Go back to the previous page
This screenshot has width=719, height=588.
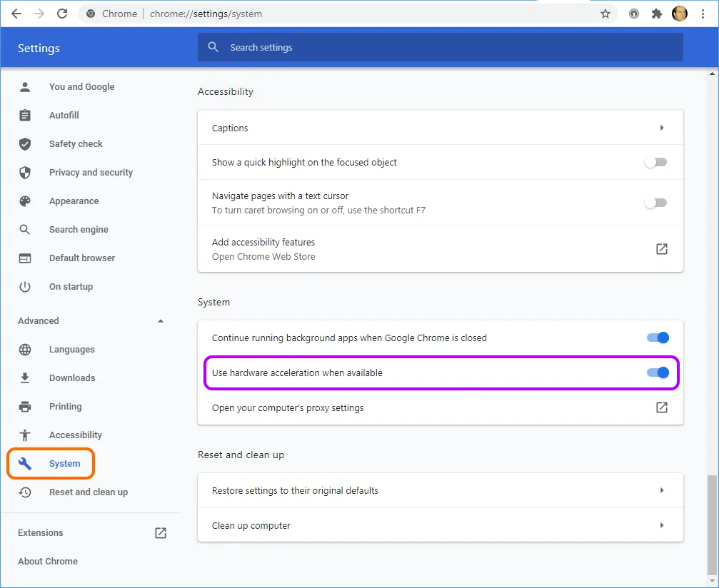pyautogui.click(x=16, y=14)
